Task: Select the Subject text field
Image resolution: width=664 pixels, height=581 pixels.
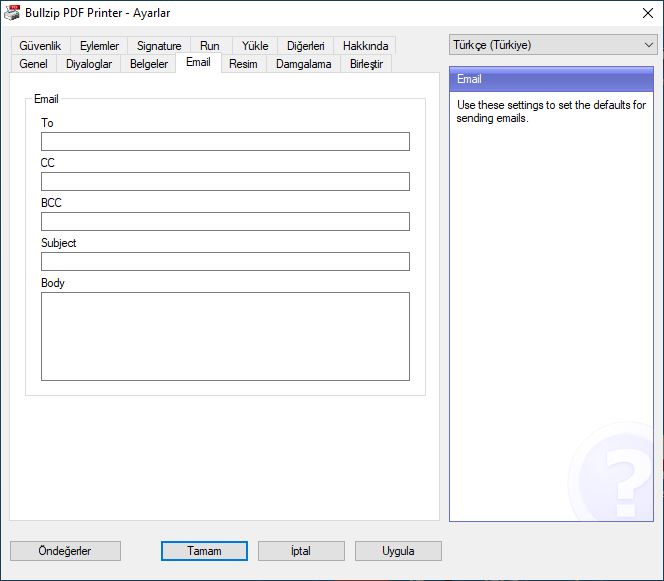Action: point(225,261)
